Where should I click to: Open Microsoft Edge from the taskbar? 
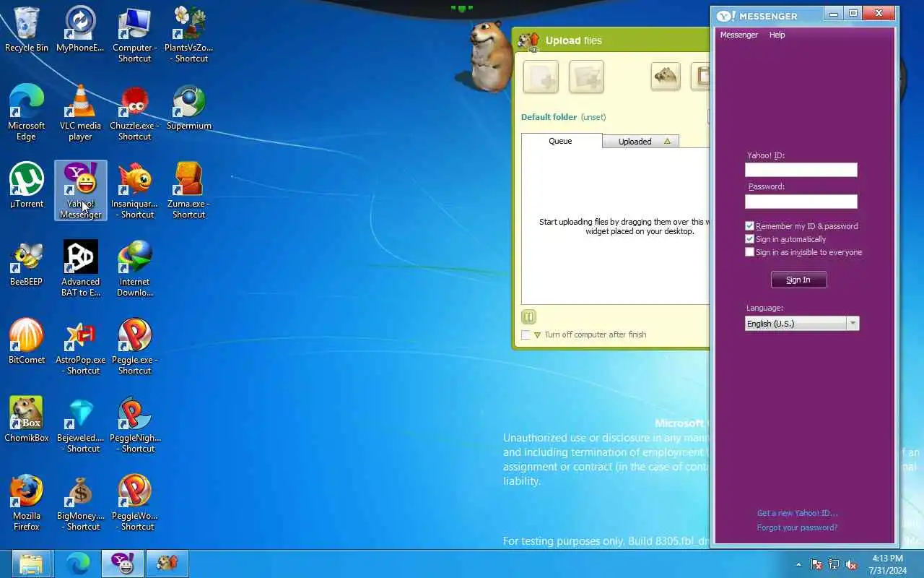[x=77, y=564]
